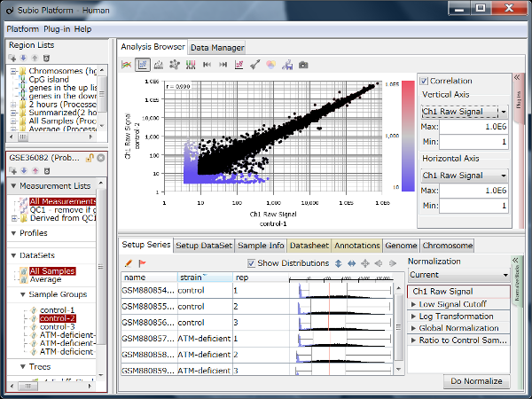Click the histogram chart toolbar icon
The image size is (532, 399).
(x=159, y=65)
